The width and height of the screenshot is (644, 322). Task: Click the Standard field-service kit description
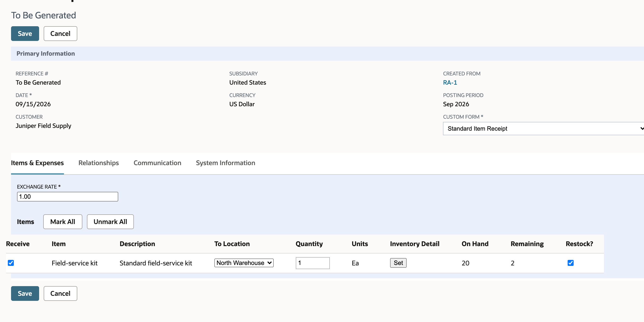click(156, 263)
